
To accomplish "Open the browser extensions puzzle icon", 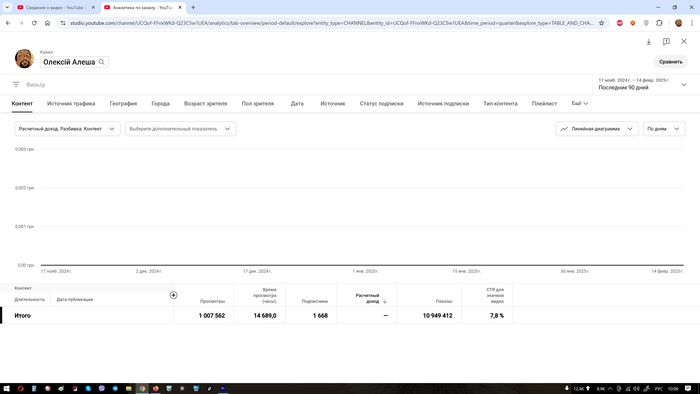I will (659, 23).
